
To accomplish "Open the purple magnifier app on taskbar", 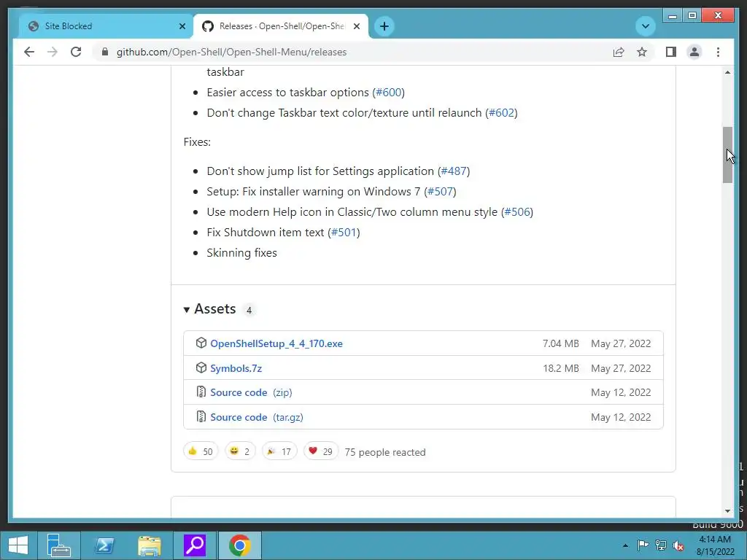I will click(x=195, y=545).
